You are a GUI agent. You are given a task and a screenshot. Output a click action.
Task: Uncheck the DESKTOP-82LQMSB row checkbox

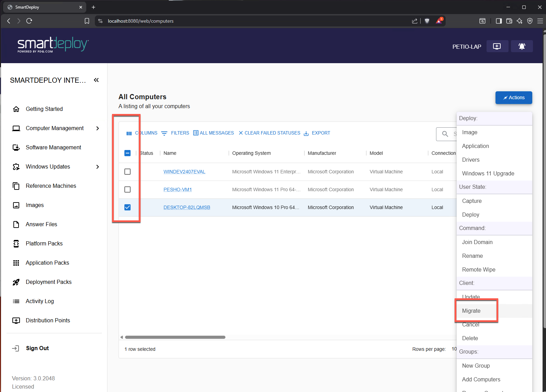click(127, 207)
